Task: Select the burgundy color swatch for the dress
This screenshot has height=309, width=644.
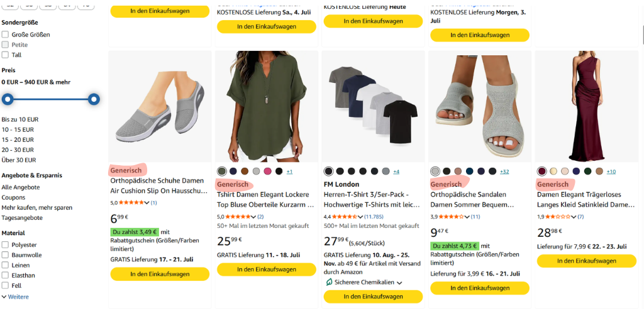Action: 541,171
